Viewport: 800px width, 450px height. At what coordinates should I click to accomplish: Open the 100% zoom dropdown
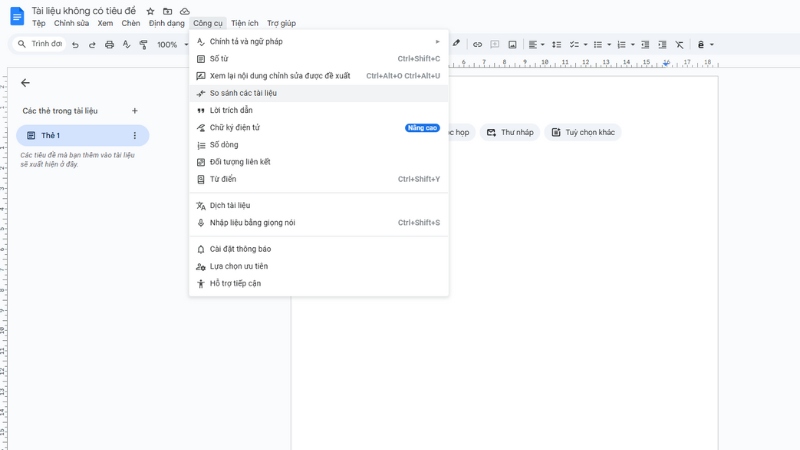[172, 45]
